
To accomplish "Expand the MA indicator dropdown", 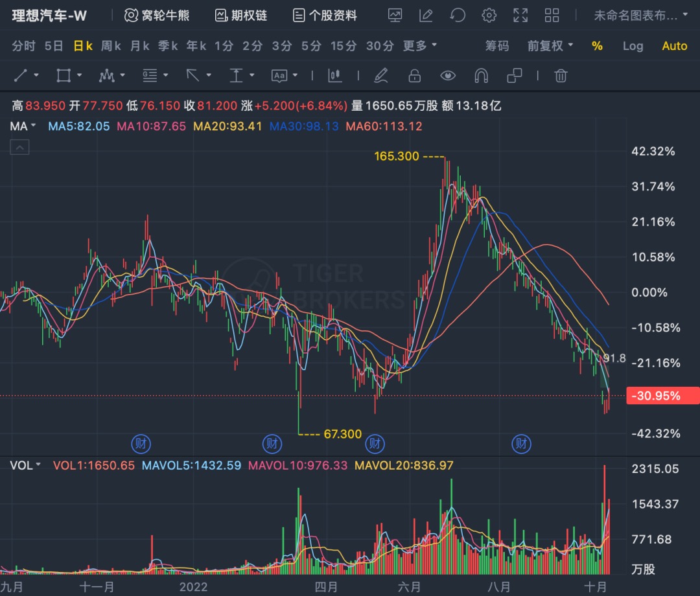I will pyautogui.click(x=23, y=126).
